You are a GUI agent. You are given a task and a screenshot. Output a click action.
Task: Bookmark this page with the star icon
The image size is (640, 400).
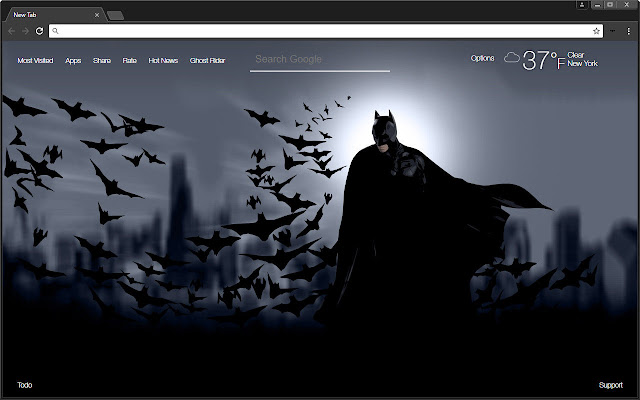coord(596,31)
